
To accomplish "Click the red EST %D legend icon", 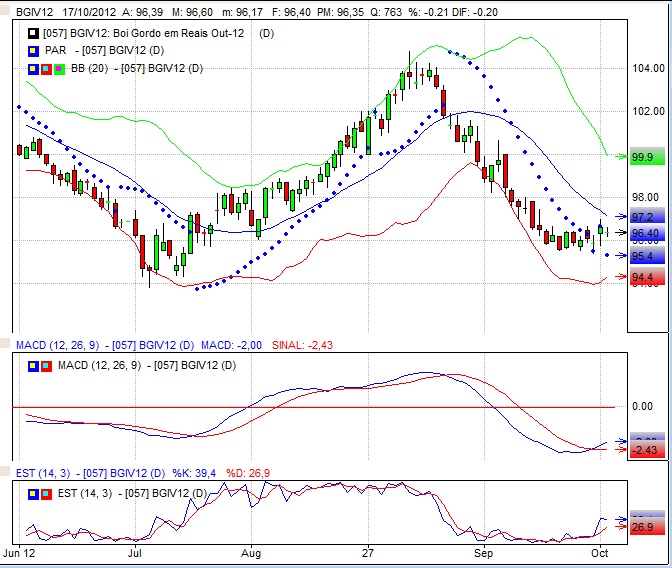I will coord(46,492).
